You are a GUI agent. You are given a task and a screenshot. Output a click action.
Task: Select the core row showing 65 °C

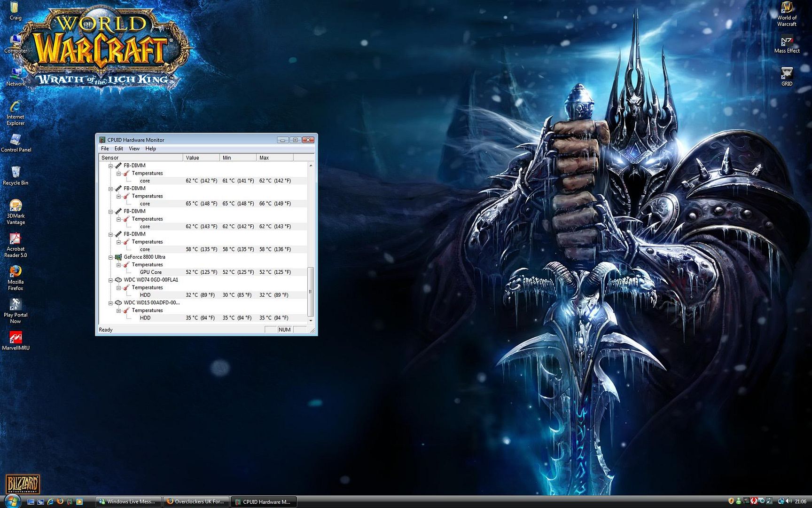[x=203, y=204]
